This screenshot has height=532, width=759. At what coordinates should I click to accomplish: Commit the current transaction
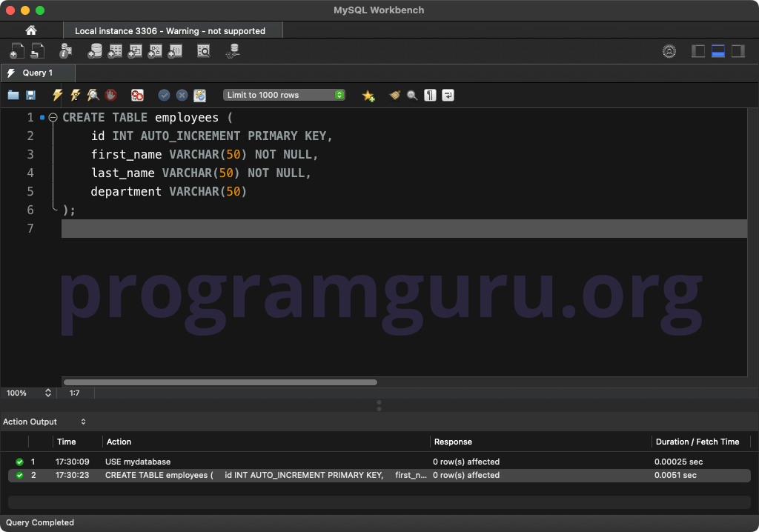point(164,95)
